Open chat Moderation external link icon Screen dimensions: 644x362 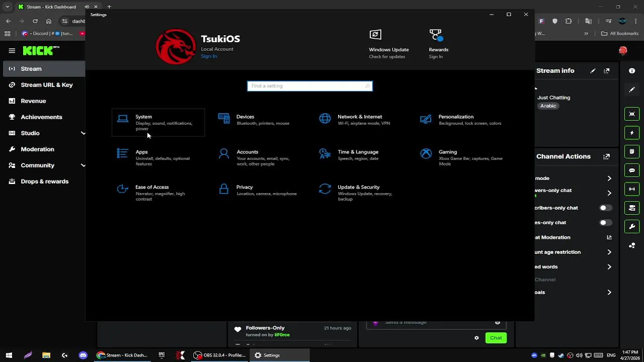[609, 237]
